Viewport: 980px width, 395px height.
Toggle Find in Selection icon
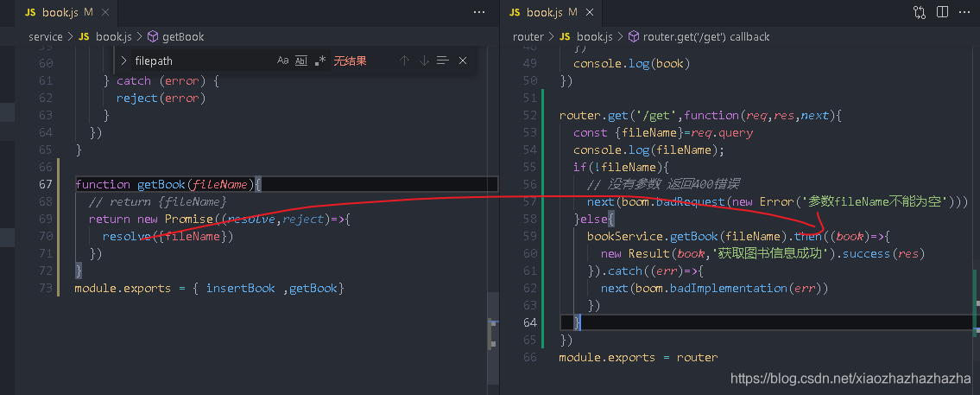443,61
